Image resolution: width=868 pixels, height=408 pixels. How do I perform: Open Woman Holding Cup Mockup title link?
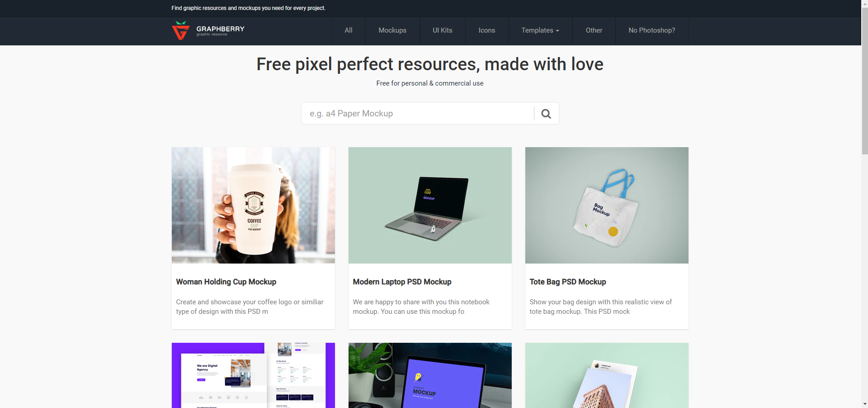(226, 282)
